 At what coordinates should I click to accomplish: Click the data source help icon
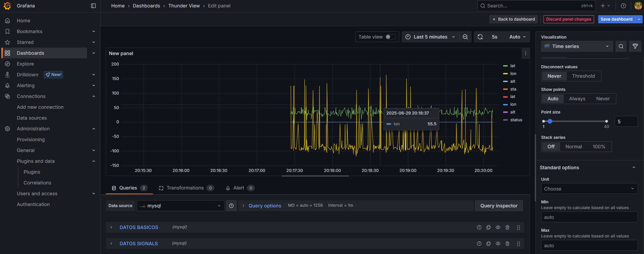coord(231,206)
